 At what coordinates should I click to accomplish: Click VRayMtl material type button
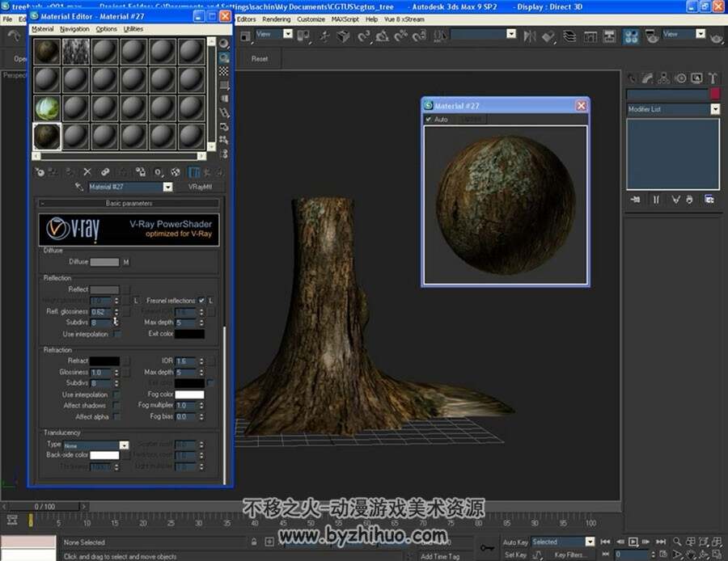pyautogui.click(x=200, y=187)
